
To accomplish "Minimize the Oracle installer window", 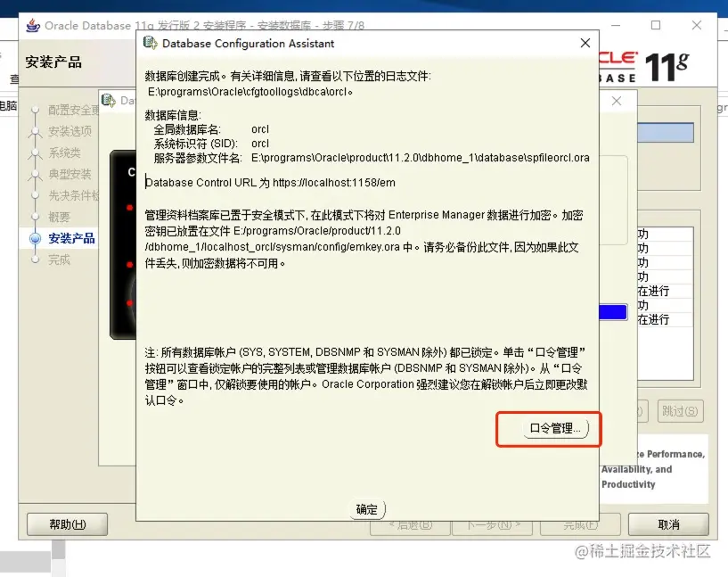I will pyautogui.click(x=616, y=25).
